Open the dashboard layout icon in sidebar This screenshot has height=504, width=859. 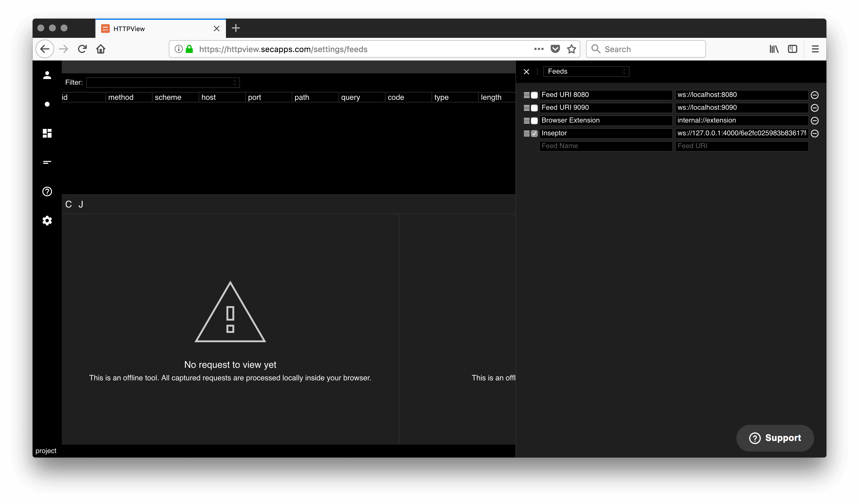point(47,133)
